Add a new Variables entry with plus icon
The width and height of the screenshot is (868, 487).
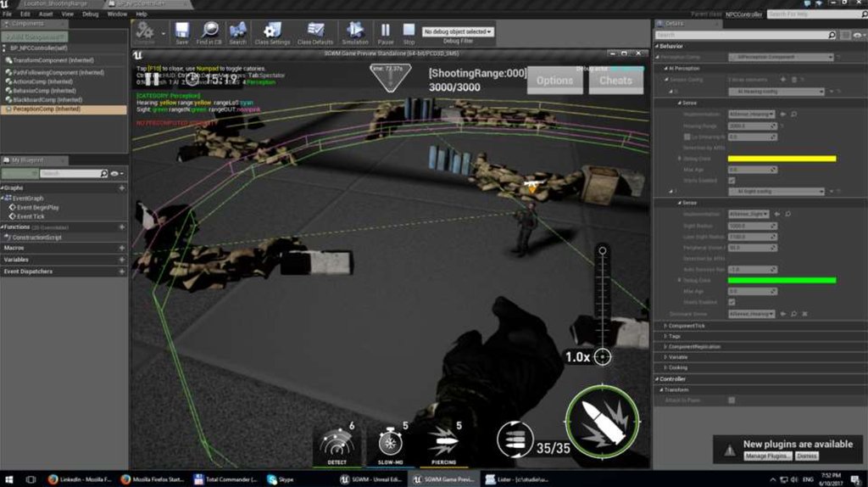(x=122, y=260)
